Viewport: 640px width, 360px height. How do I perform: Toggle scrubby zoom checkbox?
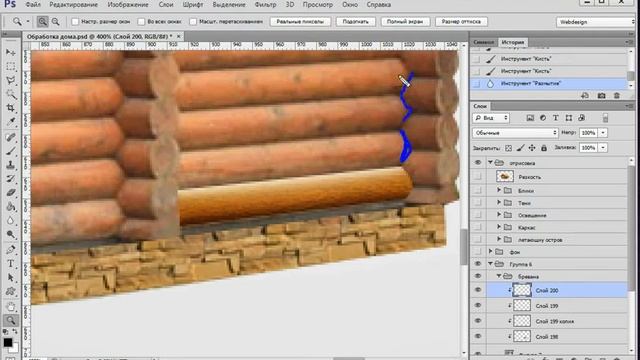coord(193,22)
